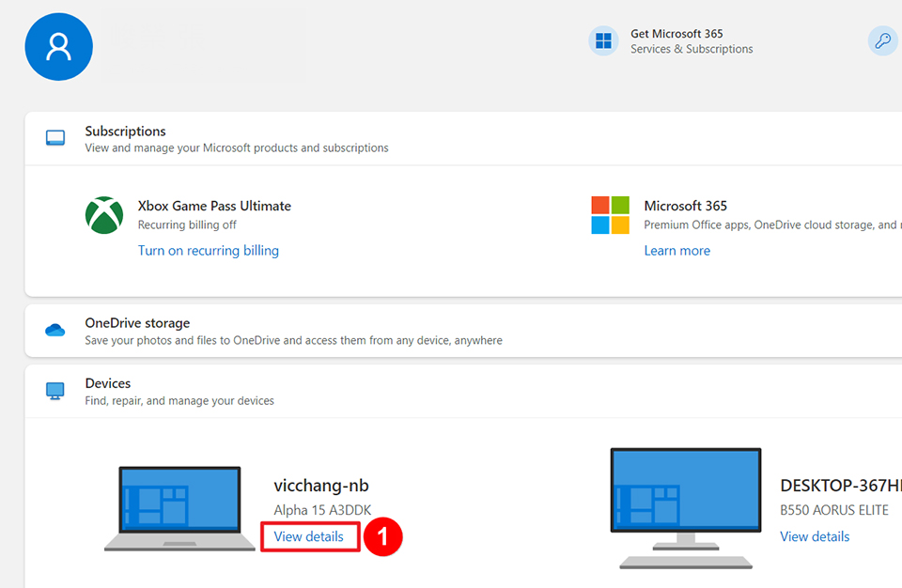Click the Get Microsoft 365 squares icon
The width and height of the screenshot is (902, 588).
pyautogui.click(x=602, y=40)
